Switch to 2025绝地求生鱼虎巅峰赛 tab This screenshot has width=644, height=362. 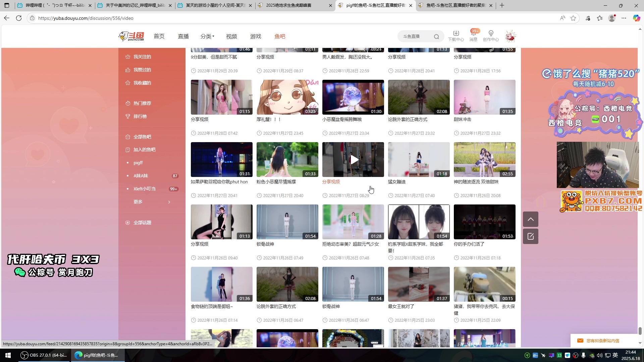(295, 5)
